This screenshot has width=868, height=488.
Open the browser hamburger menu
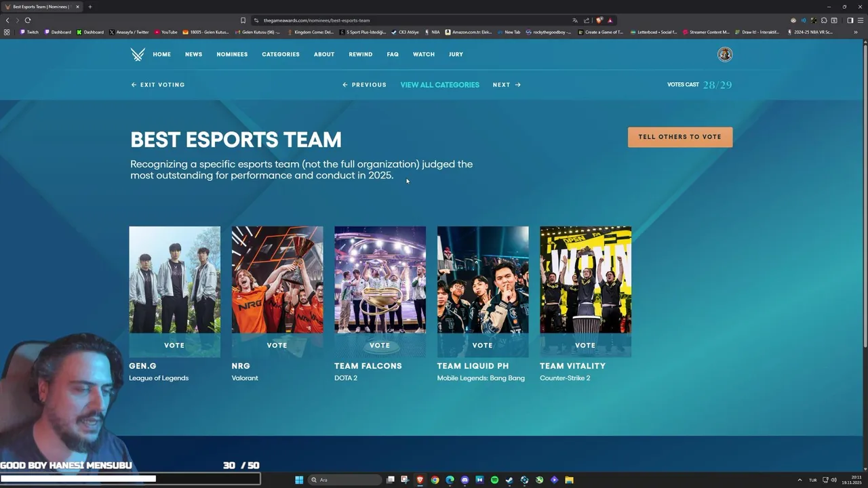coord(861,20)
